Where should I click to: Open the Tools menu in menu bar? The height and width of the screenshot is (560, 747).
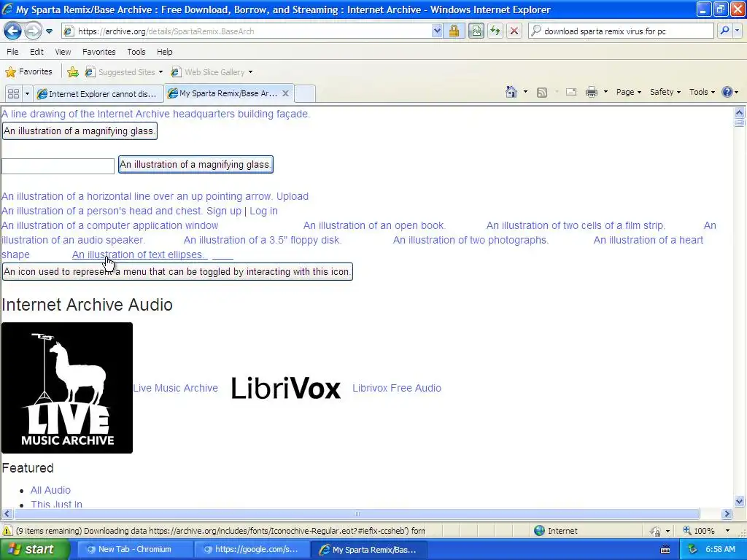coord(136,52)
